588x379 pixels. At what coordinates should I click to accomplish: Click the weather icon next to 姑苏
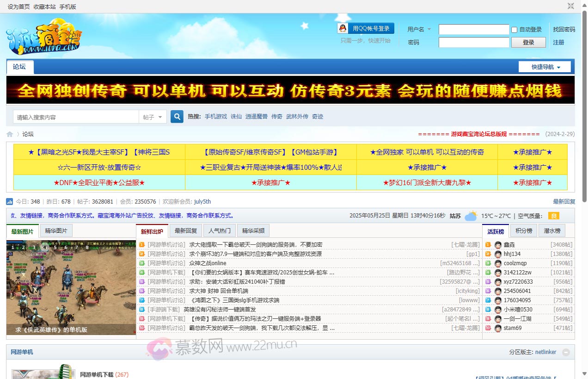[471, 215]
